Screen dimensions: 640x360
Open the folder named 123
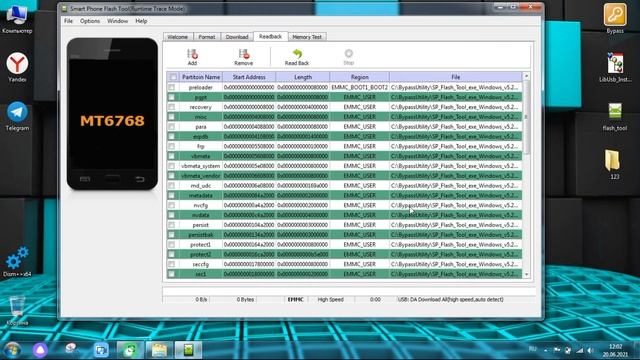[x=612, y=160]
